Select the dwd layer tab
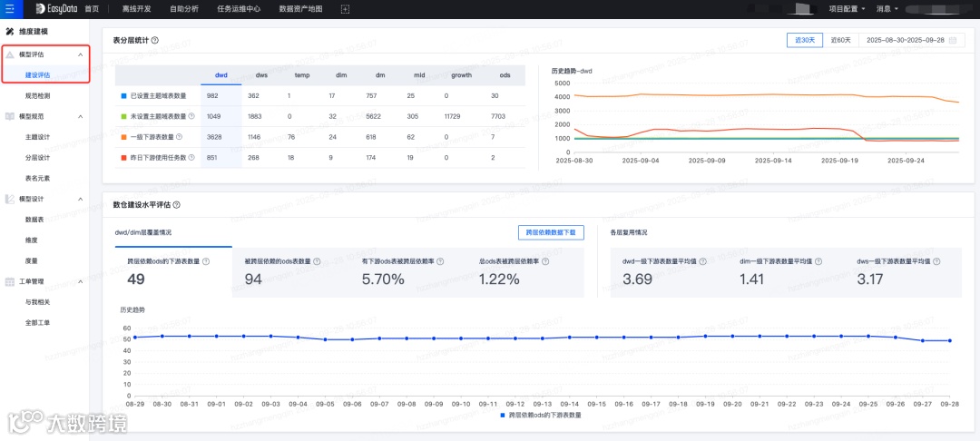Viewport: 980px width, 441px height. tap(221, 75)
